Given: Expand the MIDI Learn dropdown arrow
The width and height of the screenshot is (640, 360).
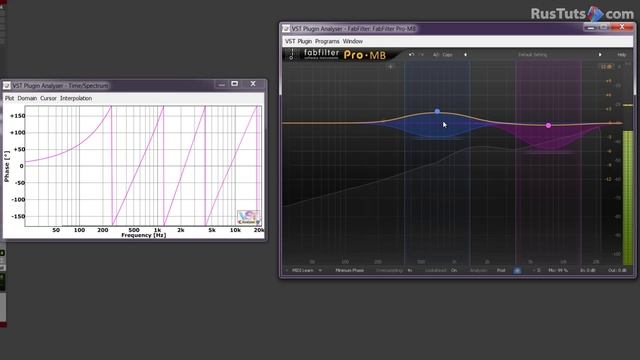Looking at the screenshot, I should [x=320, y=270].
